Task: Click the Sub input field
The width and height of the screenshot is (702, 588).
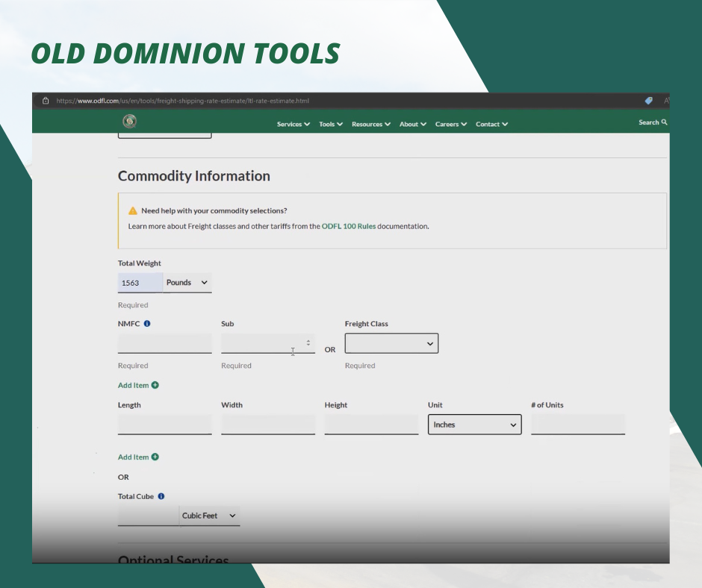Action: coord(268,343)
